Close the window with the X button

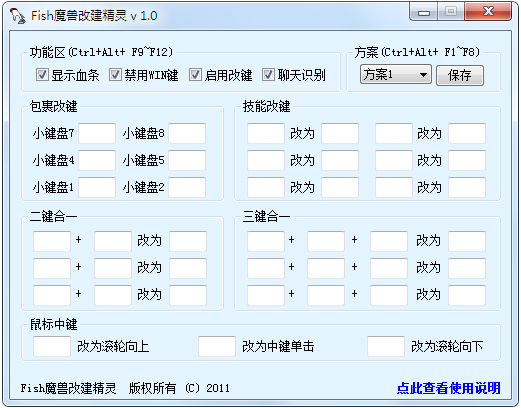488,12
